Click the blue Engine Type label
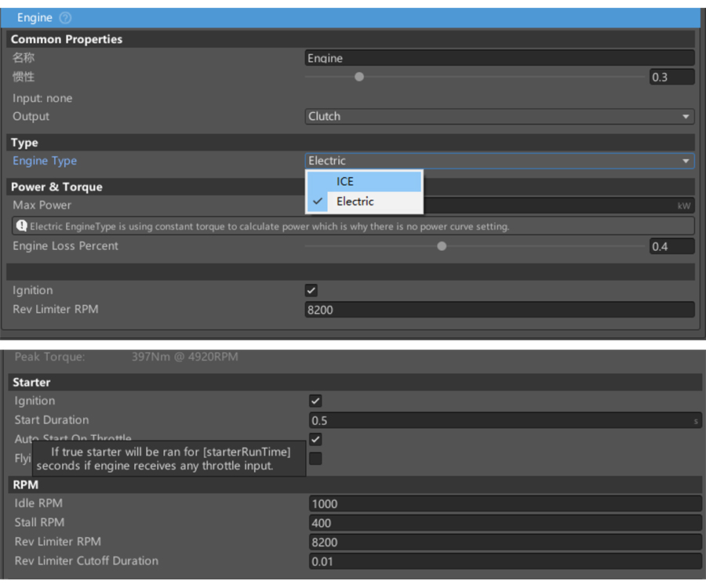The height and width of the screenshot is (588, 706). [x=45, y=161]
